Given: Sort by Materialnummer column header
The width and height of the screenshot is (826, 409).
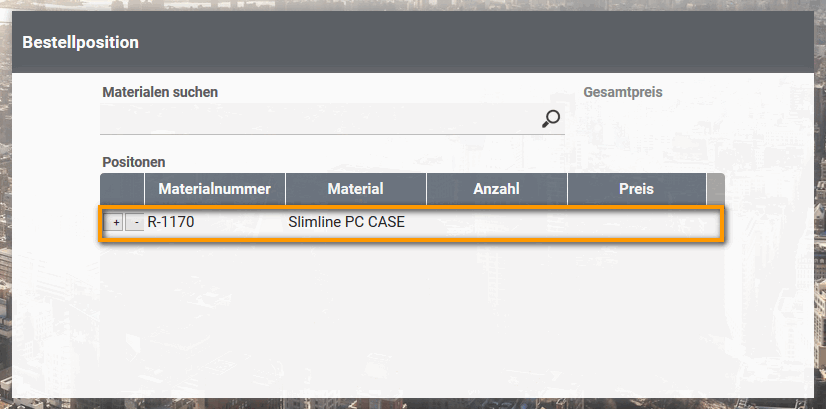Looking at the screenshot, I should tap(215, 188).
